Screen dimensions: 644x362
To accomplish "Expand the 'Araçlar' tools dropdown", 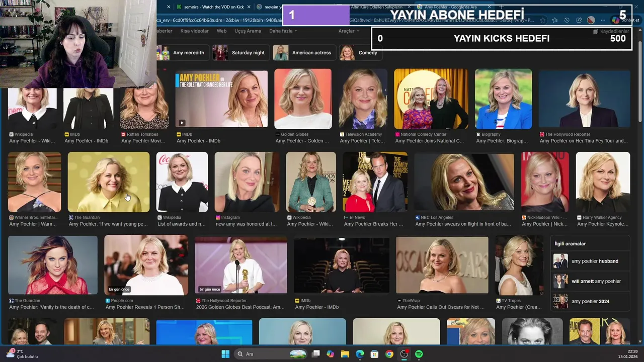I will [x=349, y=31].
